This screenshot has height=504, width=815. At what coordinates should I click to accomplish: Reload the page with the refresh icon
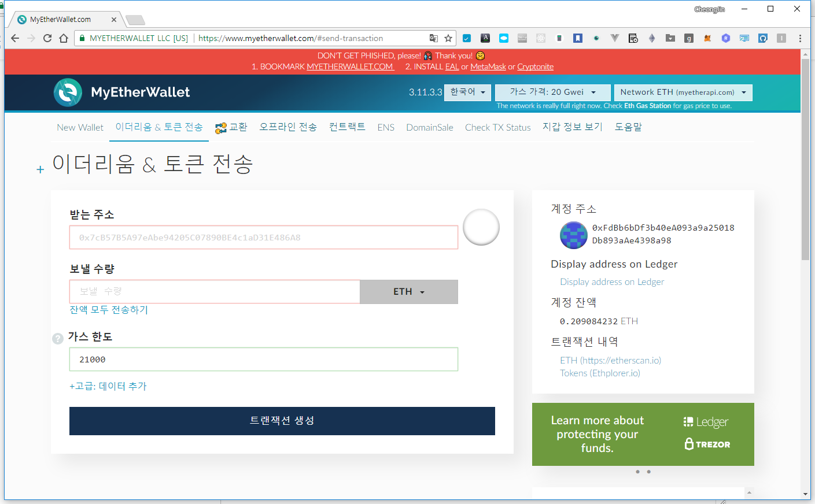click(47, 38)
